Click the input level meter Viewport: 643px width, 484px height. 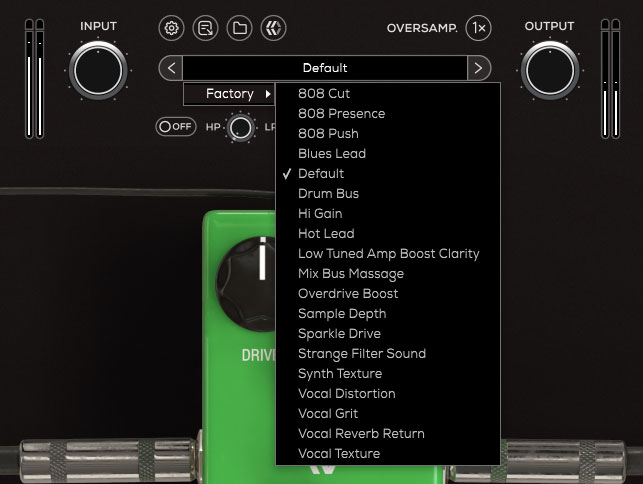click(34, 79)
